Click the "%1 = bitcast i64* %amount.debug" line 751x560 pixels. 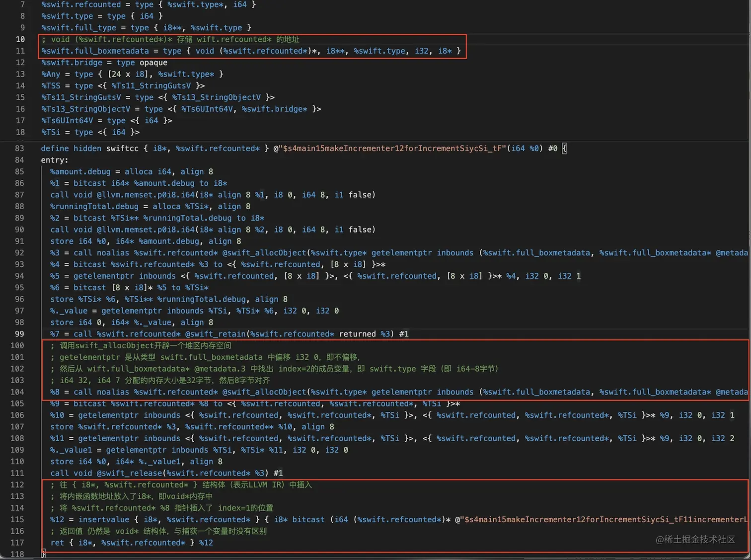[139, 183]
